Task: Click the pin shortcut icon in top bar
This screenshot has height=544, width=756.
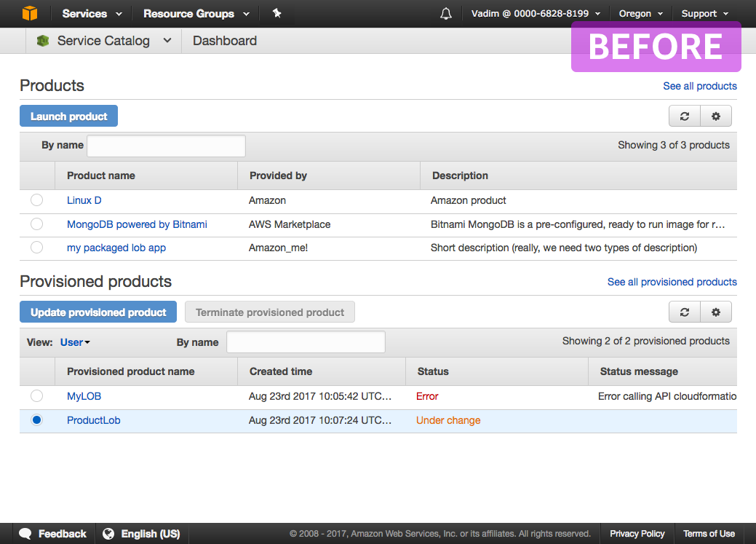Action: tap(276, 13)
